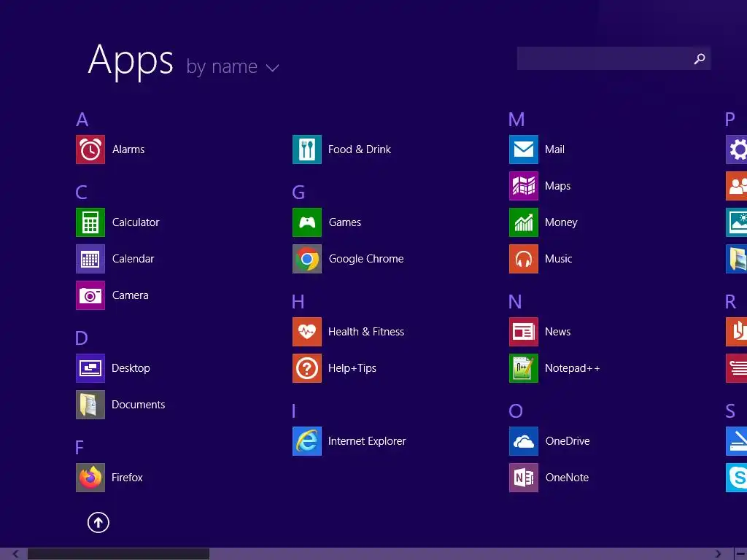The height and width of the screenshot is (560, 747).
Task: Select the letter P group header
Action: click(x=729, y=120)
